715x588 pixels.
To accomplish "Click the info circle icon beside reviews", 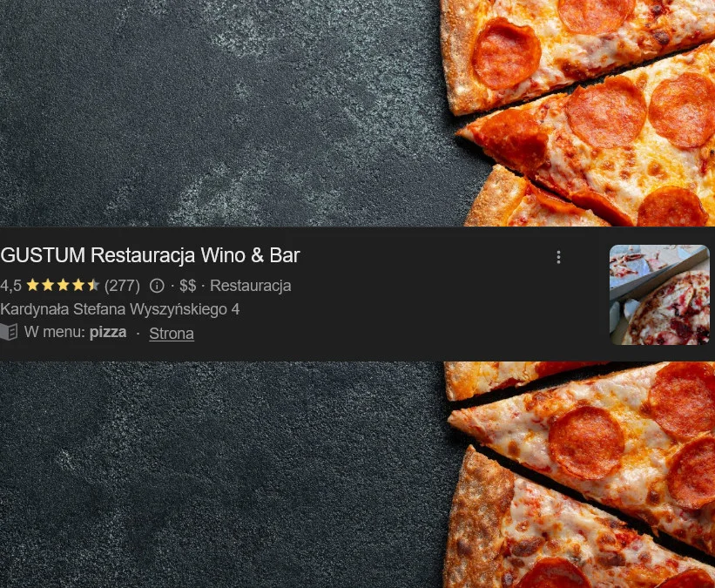I will point(157,286).
